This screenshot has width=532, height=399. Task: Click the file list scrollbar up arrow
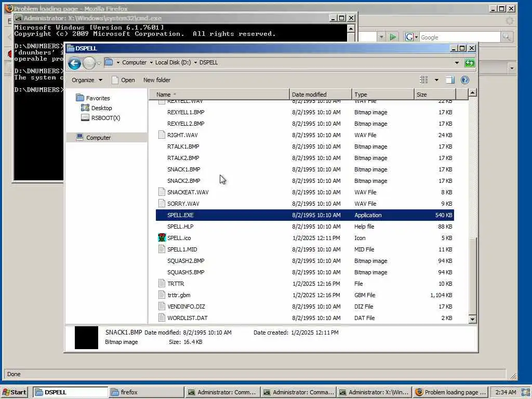click(472, 92)
